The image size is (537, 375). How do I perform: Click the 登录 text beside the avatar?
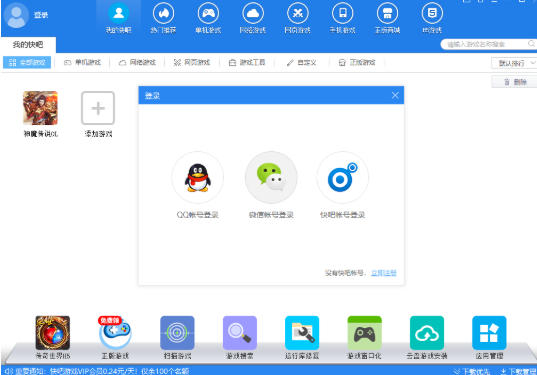coord(41,15)
